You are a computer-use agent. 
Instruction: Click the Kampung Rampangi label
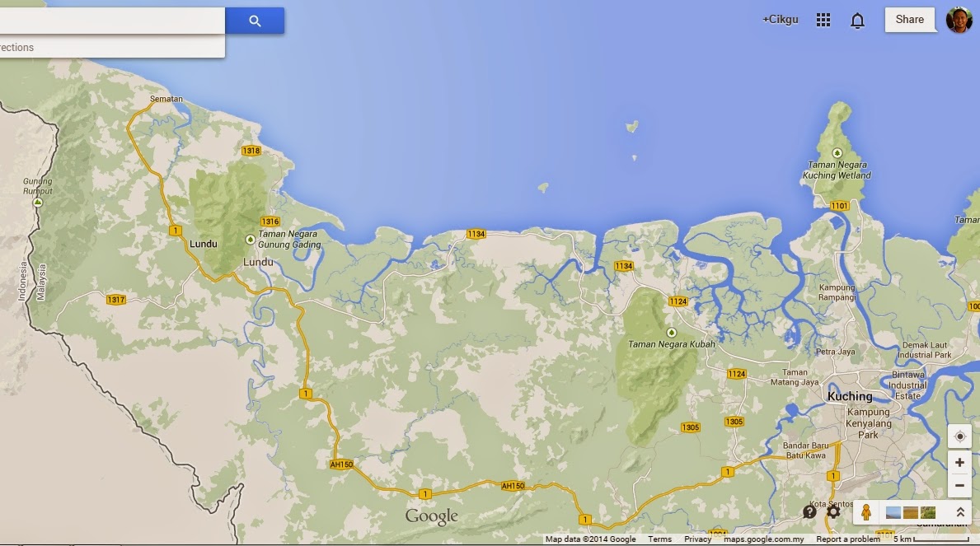pos(837,292)
